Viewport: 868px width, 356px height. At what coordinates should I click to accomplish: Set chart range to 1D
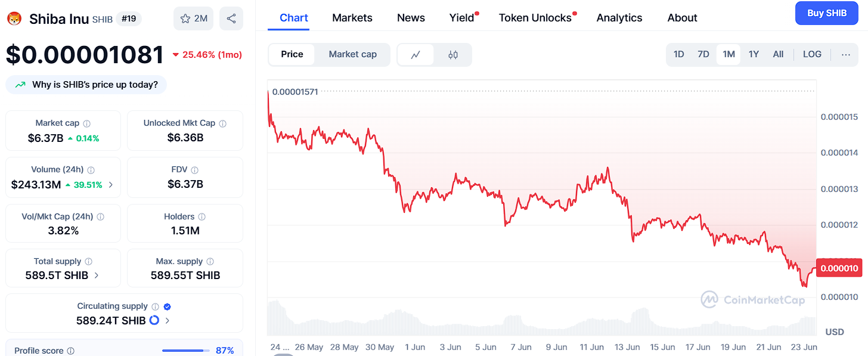tap(678, 54)
